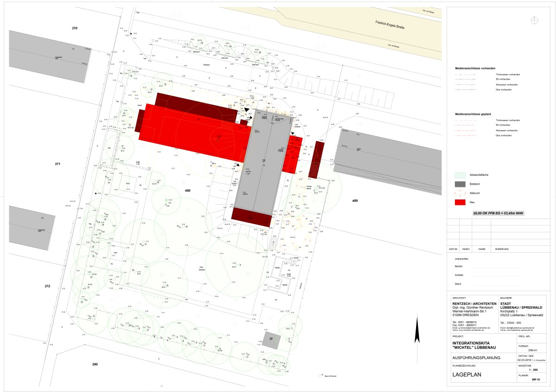556x392 pixels.
Task: Click parcel number 489 label
Action: pos(355,200)
